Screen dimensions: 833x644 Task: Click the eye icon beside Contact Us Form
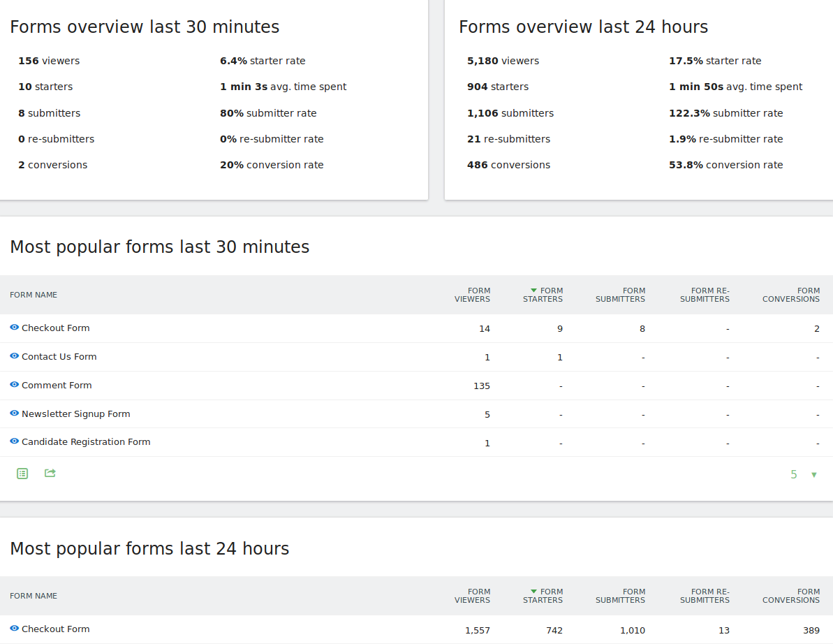click(x=14, y=356)
